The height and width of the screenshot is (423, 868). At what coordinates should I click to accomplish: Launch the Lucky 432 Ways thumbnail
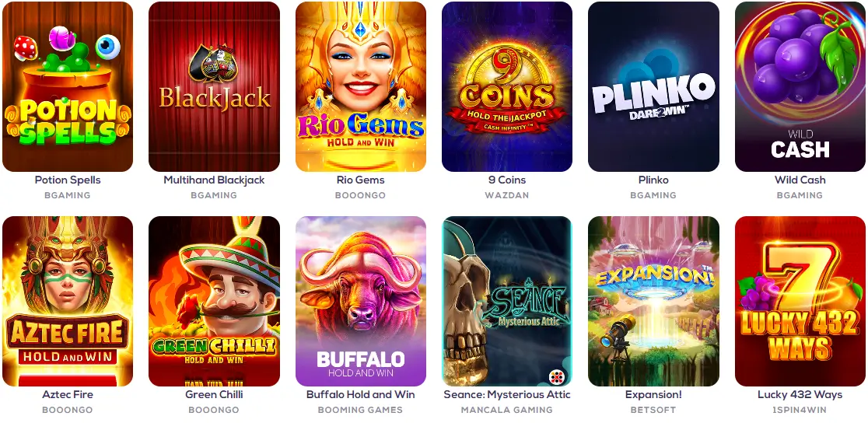click(800, 301)
